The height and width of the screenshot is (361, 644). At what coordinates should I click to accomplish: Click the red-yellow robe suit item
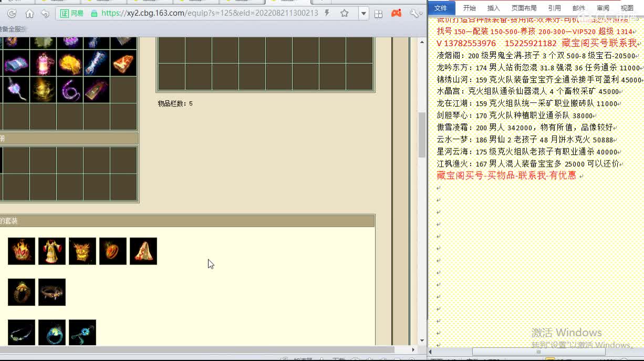point(52,251)
